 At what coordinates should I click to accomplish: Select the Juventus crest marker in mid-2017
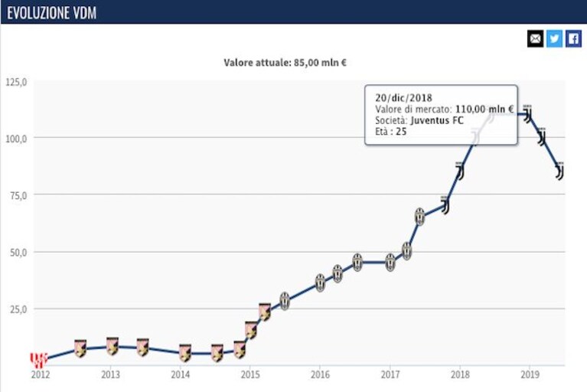(420, 217)
